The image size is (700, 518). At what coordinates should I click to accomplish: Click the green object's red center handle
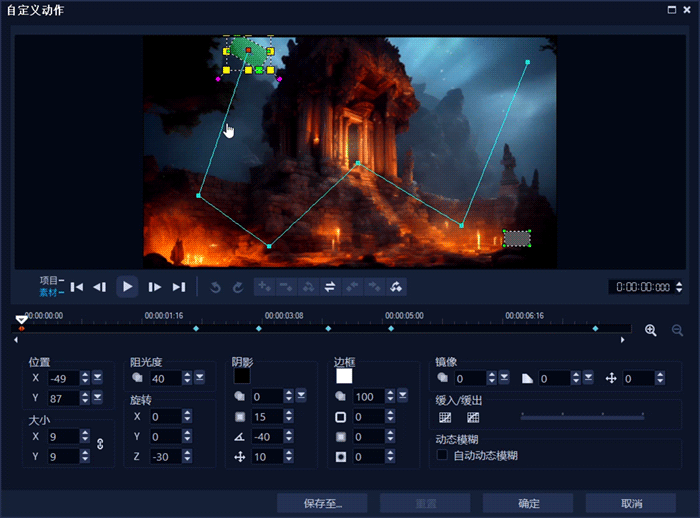click(x=248, y=50)
